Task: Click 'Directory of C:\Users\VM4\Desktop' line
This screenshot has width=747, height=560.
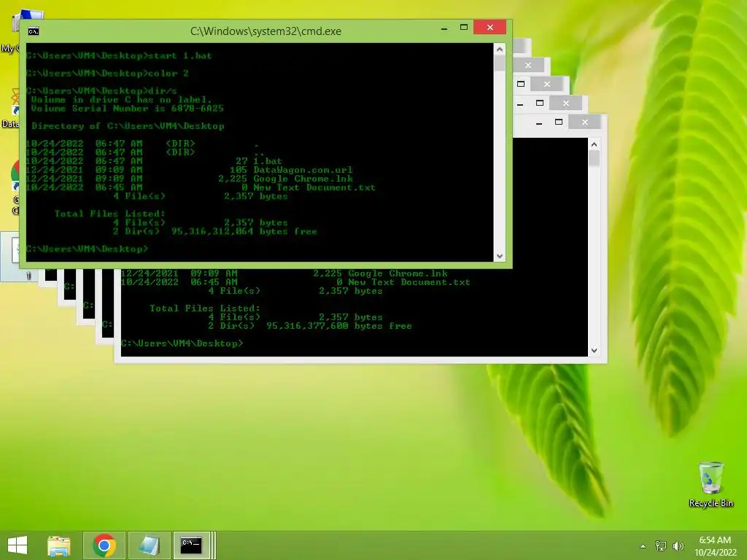Action: tap(128, 126)
